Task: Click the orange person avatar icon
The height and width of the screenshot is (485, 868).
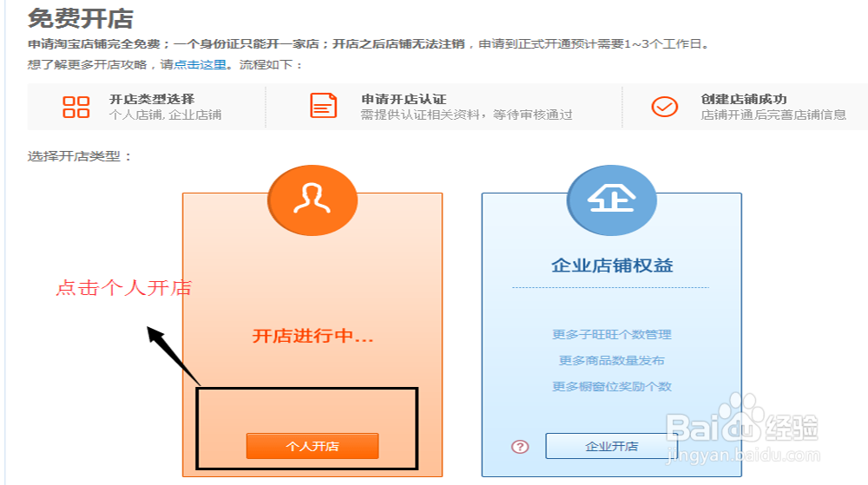Action: click(312, 200)
